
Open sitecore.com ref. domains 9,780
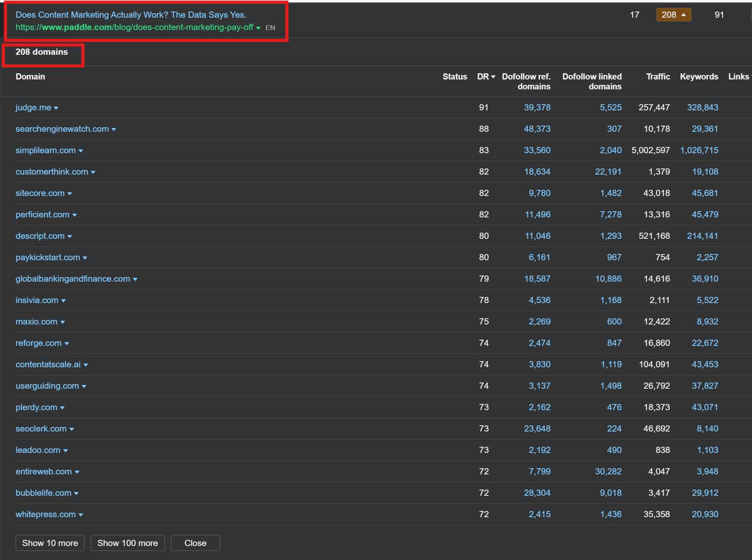(x=540, y=193)
